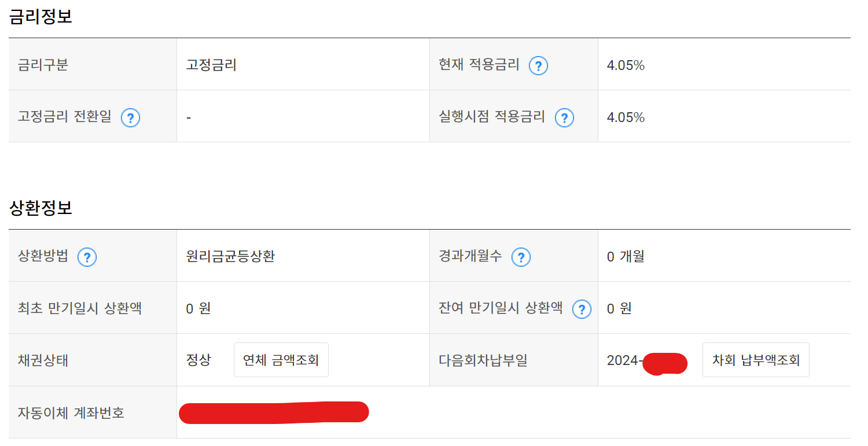
Task: Click question mark beside 실행시점 적용금리
Action: pyautogui.click(x=564, y=118)
